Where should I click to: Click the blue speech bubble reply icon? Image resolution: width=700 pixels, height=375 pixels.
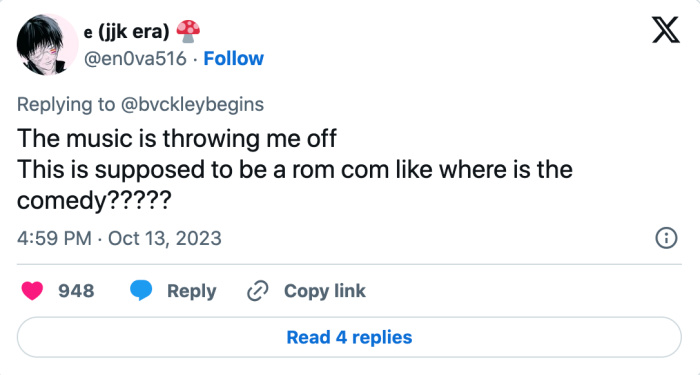point(141,291)
